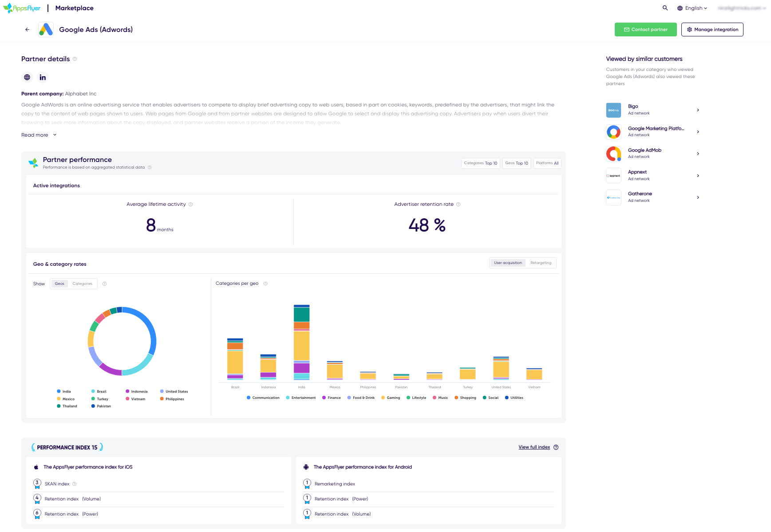Open Google Marketing Platform partner link

tap(656, 129)
